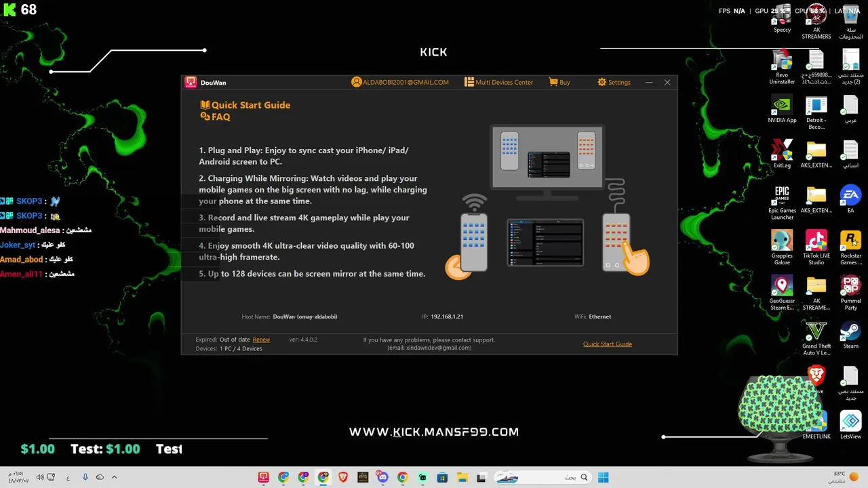868x488 pixels.
Task: Click the WiFi status value Ethernet
Action: (x=600, y=317)
